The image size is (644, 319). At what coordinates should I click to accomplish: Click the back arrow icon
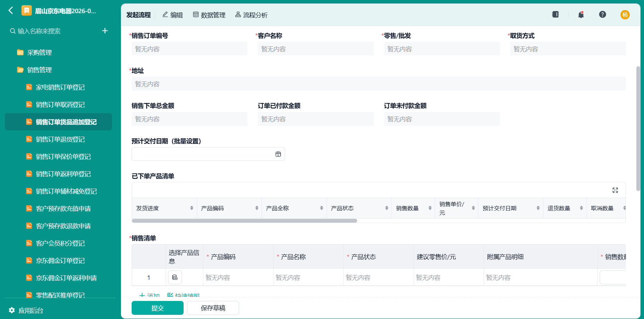pyautogui.click(x=11, y=10)
